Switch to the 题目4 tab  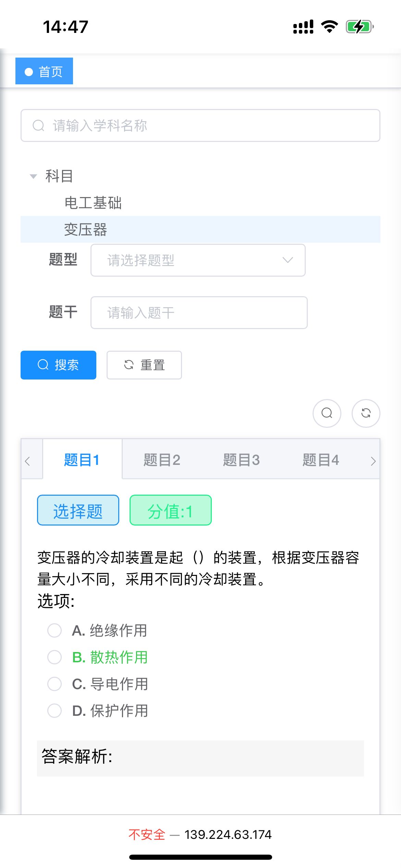coord(321,460)
